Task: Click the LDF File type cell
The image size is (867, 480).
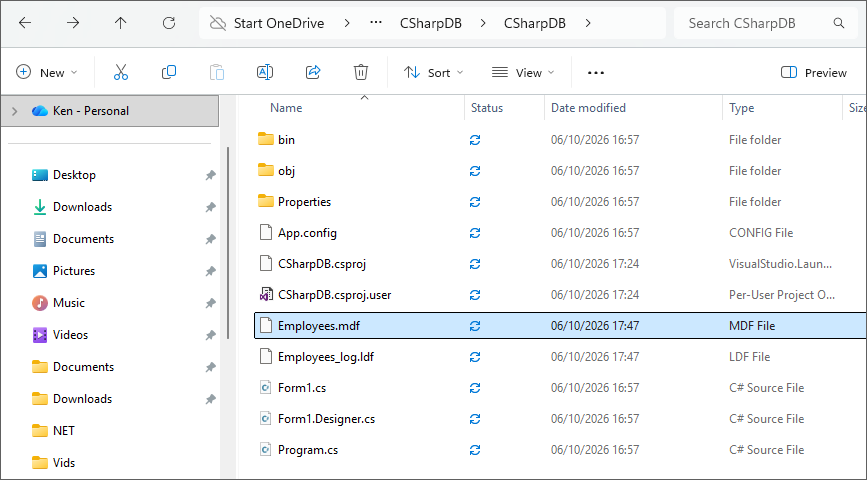Action: pyautogui.click(x=749, y=357)
